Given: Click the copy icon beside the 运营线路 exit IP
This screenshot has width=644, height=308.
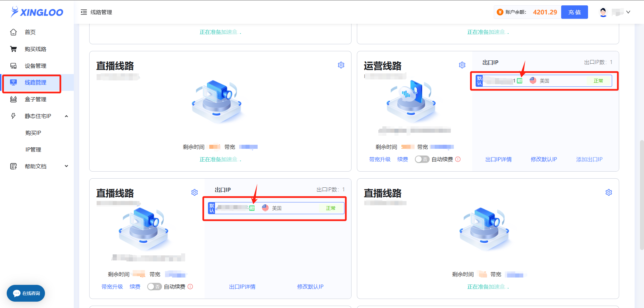Looking at the screenshot, I should click(x=520, y=81).
